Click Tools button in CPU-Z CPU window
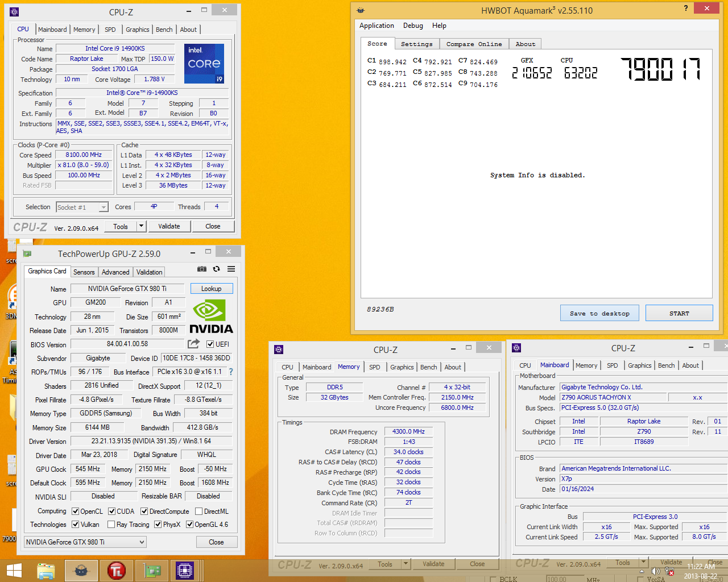 pyautogui.click(x=121, y=226)
